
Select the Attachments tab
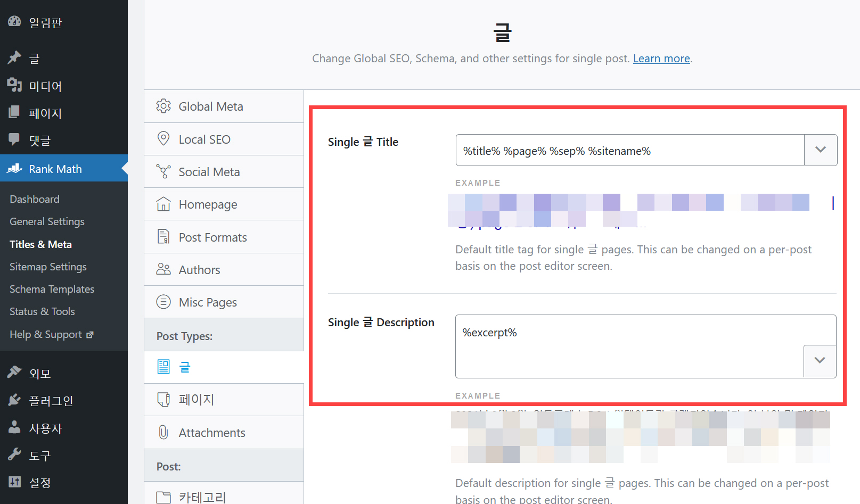pos(224,433)
